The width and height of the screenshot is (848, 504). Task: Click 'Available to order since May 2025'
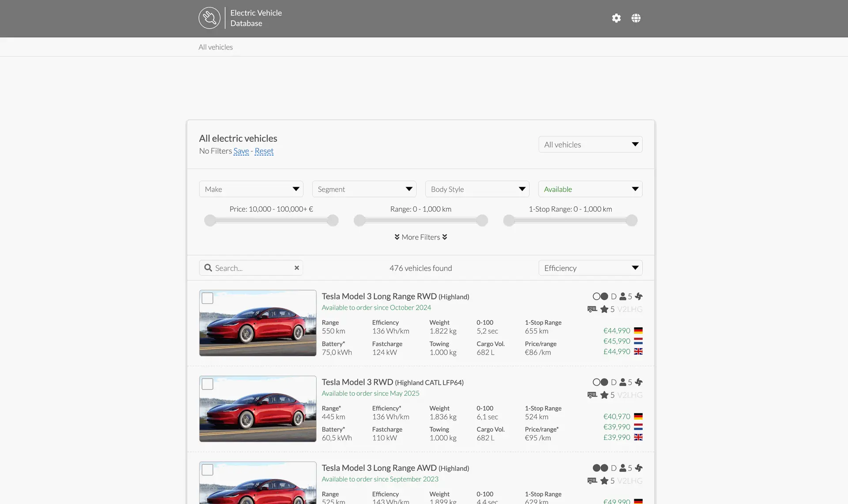[x=371, y=393]
